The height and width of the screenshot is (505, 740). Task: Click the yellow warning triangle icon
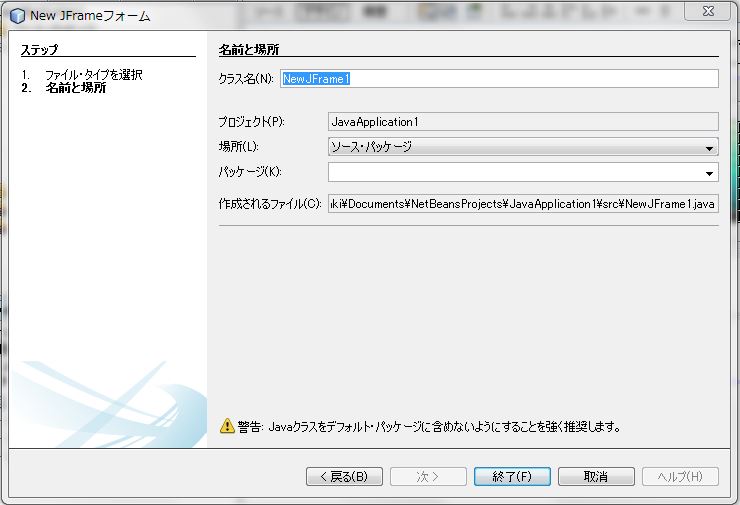(227, 427)
